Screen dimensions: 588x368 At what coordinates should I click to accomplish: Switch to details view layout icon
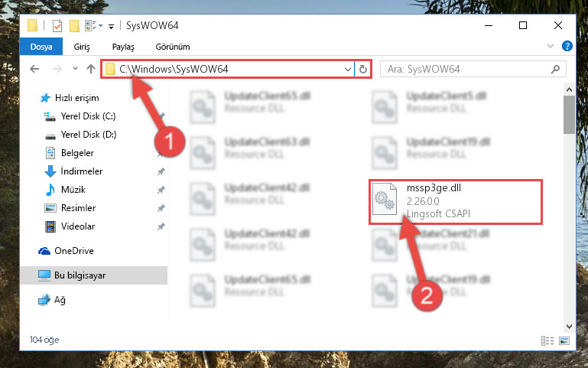[547, 340]
